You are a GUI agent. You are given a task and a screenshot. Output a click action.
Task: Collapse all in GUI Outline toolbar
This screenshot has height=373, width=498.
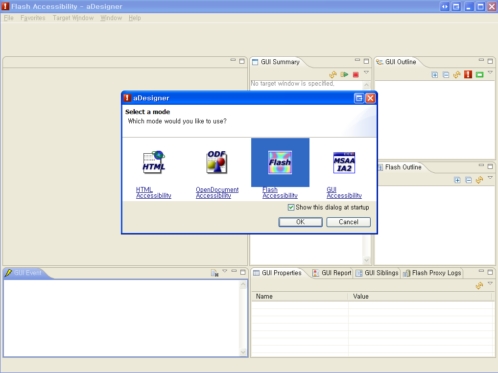click(x=446, y=75)
